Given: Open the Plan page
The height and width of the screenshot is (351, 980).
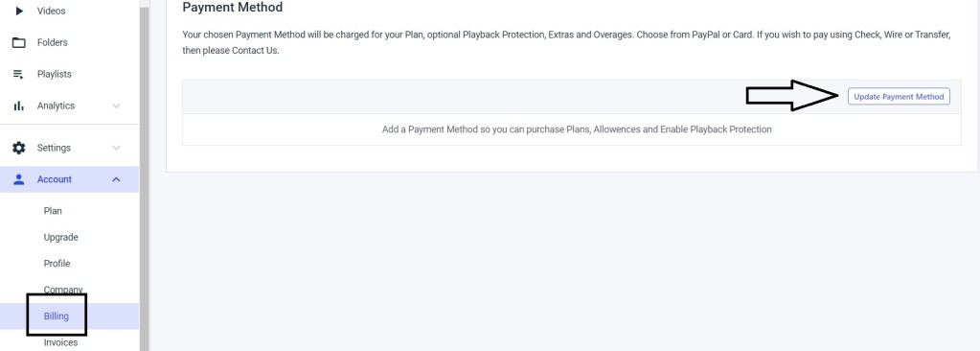Looking at the screenshot, I should pos(53,211).
